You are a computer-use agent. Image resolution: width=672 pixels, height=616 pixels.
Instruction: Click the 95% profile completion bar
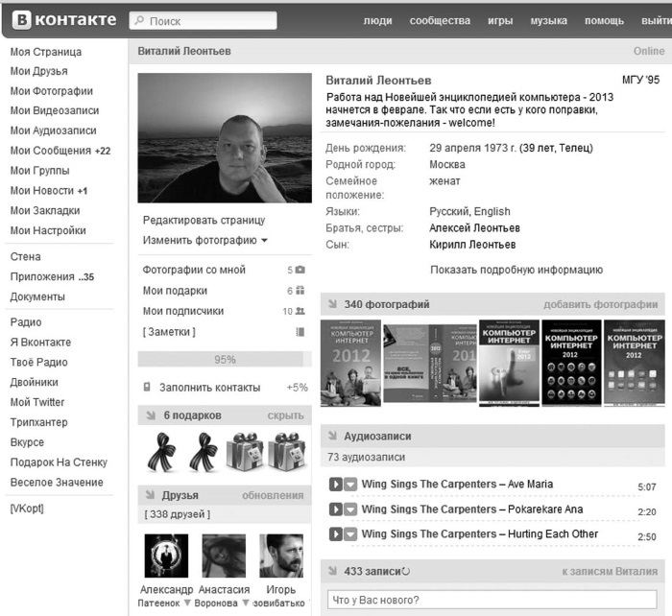225,360
